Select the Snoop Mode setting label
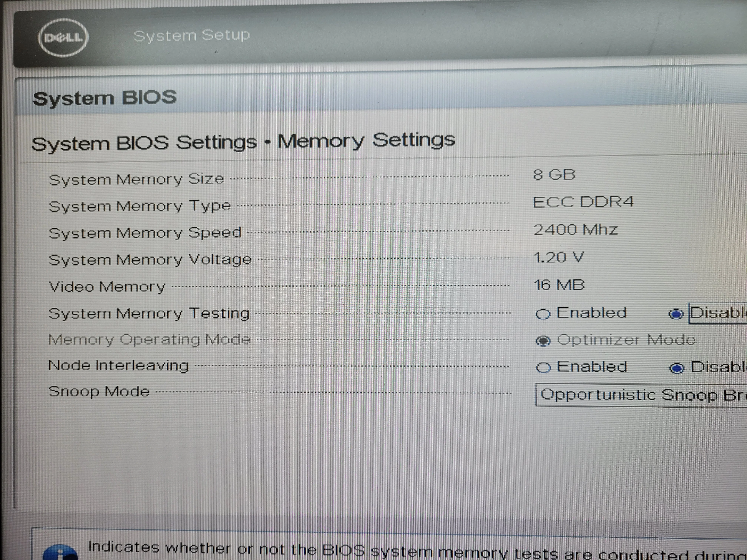The image size is (747, 560). coord(99,391)
